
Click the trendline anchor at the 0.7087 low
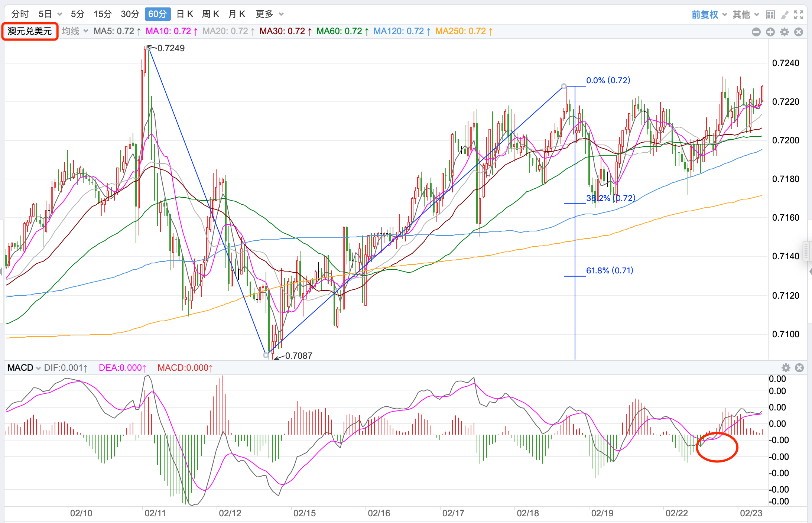pyautogui.click(x=266, y=355)
